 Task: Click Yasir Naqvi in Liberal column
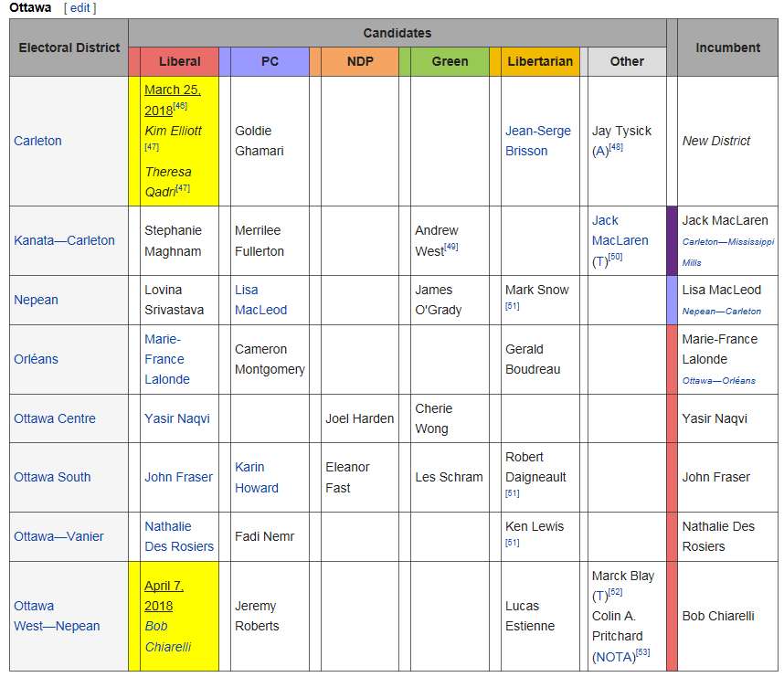tap(177, 418)
